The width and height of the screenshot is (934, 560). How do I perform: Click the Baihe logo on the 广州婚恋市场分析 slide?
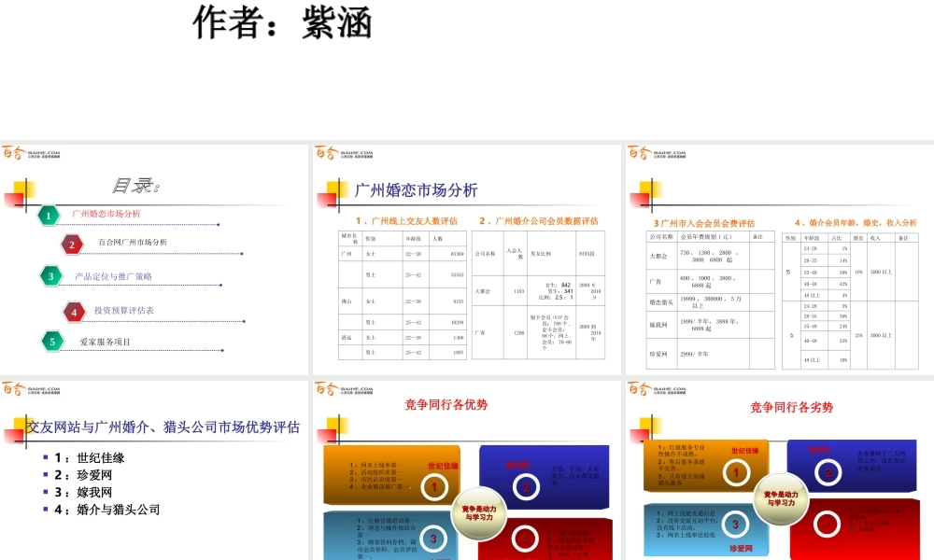(x=344, y=154)
